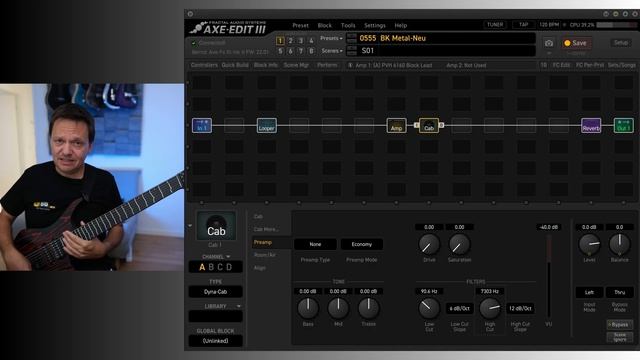Select scene 5 button
This screenshot has height=360, width=640.
280,51
